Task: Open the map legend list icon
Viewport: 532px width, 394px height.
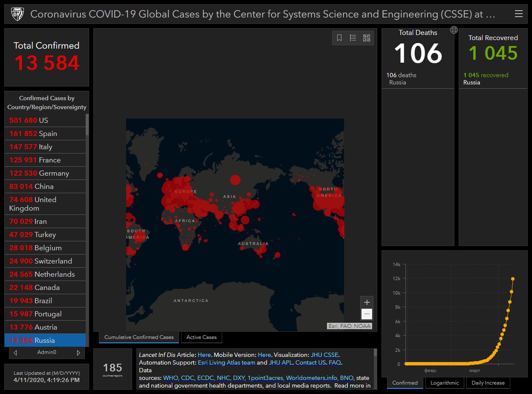Action: point(353,38)
